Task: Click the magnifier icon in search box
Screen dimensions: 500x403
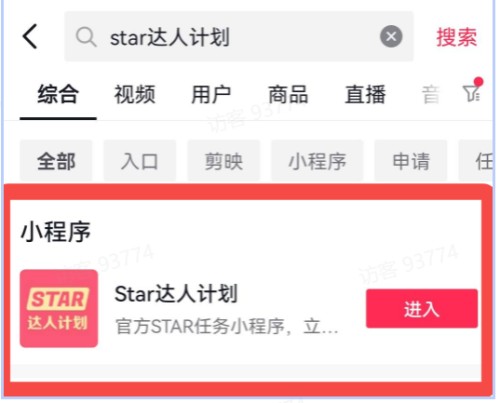Action: pyautogui.click(x=86, y=37)
